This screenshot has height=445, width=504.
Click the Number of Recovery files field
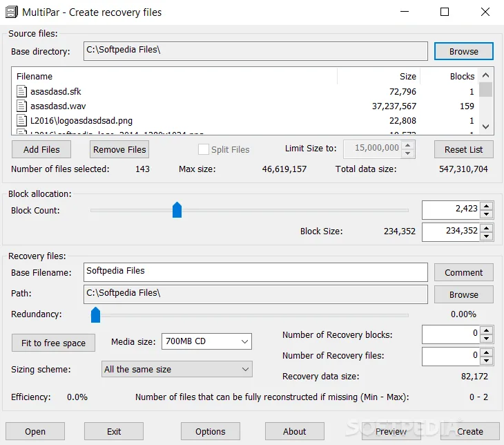point(451,357)
